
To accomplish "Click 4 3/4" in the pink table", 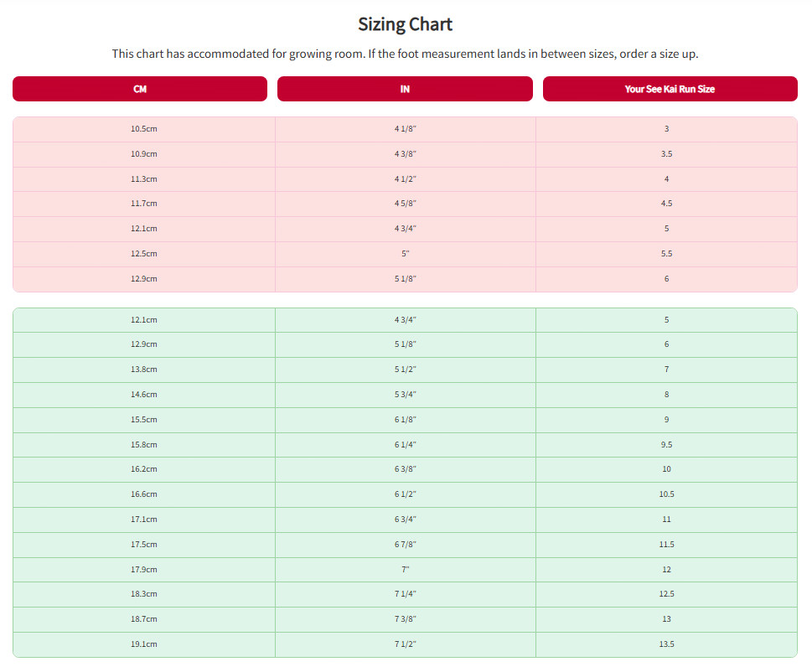I will coord(406,229).
